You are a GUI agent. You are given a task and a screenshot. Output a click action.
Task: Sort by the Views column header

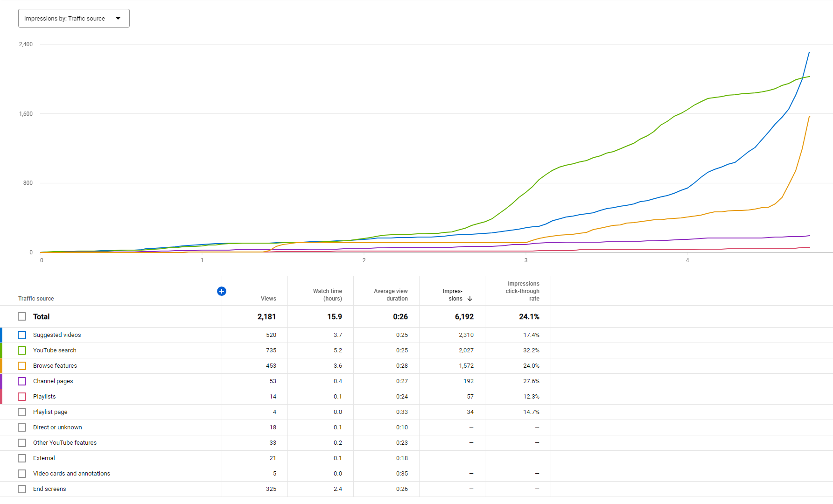click(268, 299)
